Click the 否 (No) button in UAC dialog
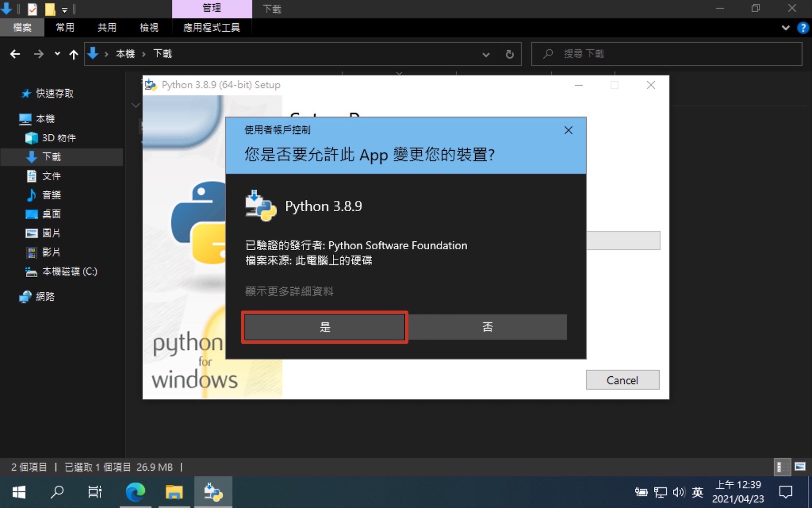812x508 pixels. tap(487, 327)
